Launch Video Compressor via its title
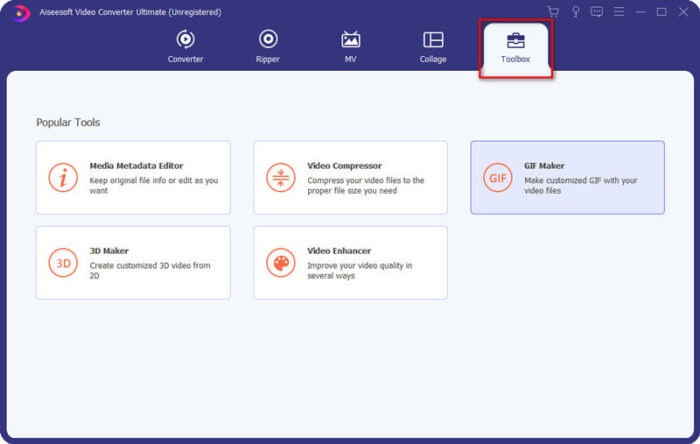 (344, 166)
